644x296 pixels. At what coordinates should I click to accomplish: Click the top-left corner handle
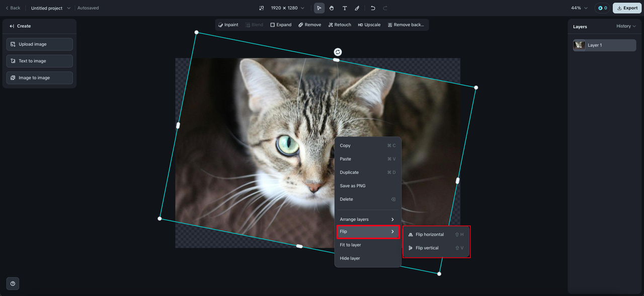(197, 32)
